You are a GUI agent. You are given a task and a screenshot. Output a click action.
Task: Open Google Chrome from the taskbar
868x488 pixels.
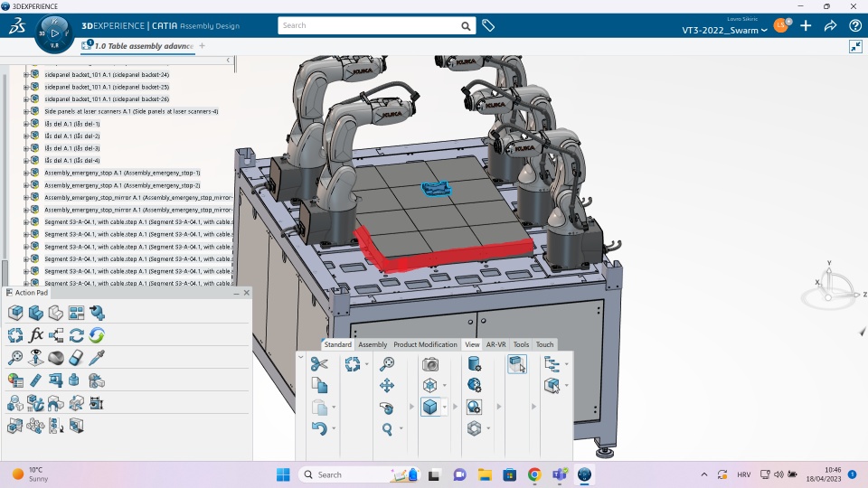[534, 474]
